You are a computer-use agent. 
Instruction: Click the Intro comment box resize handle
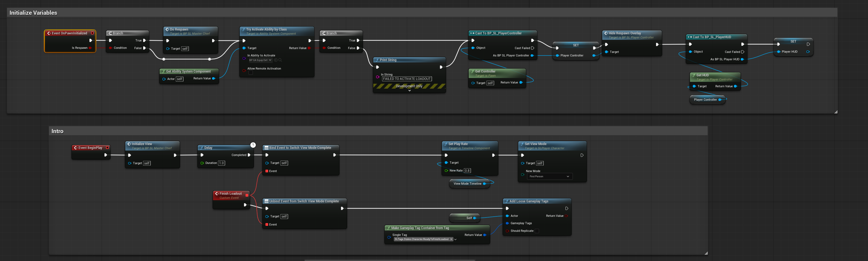pyautogui.click(x=706, y=253)
